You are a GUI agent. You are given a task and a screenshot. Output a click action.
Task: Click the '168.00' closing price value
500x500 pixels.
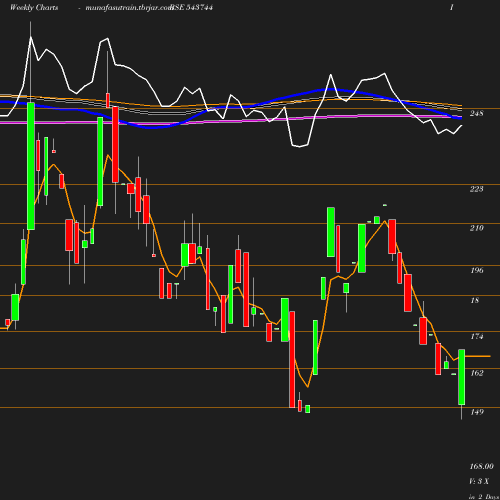(x=481, y=466)
